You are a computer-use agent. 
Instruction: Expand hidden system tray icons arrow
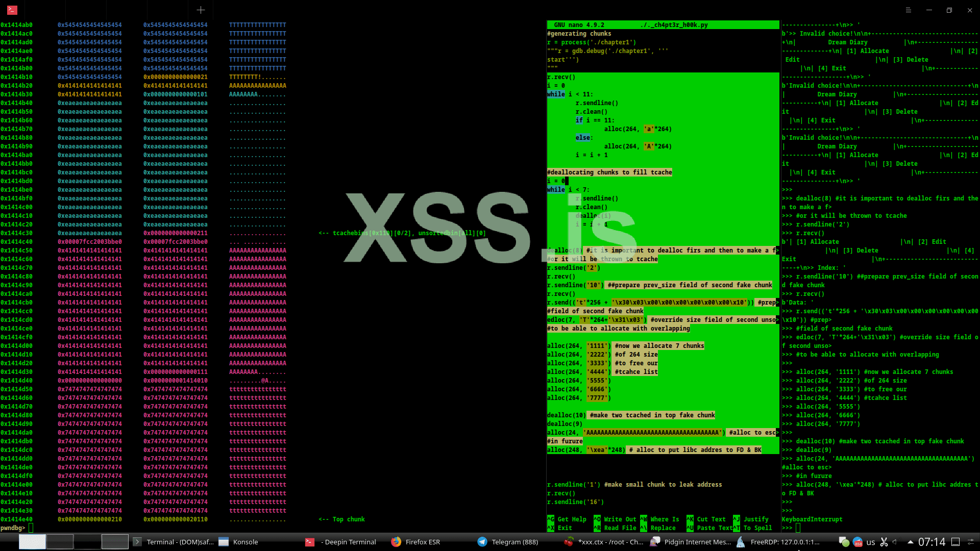tap(910, 542)
